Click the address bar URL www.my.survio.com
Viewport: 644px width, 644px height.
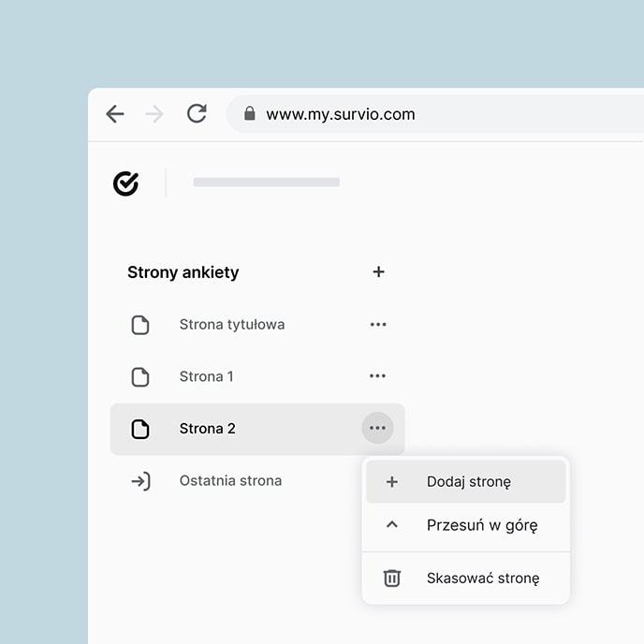pos(340,114)
